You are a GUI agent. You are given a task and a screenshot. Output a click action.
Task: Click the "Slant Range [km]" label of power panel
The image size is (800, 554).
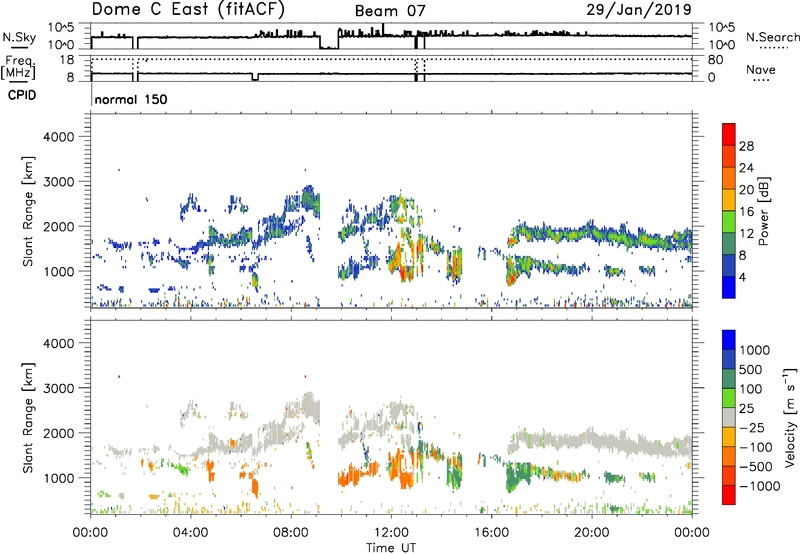29,211
